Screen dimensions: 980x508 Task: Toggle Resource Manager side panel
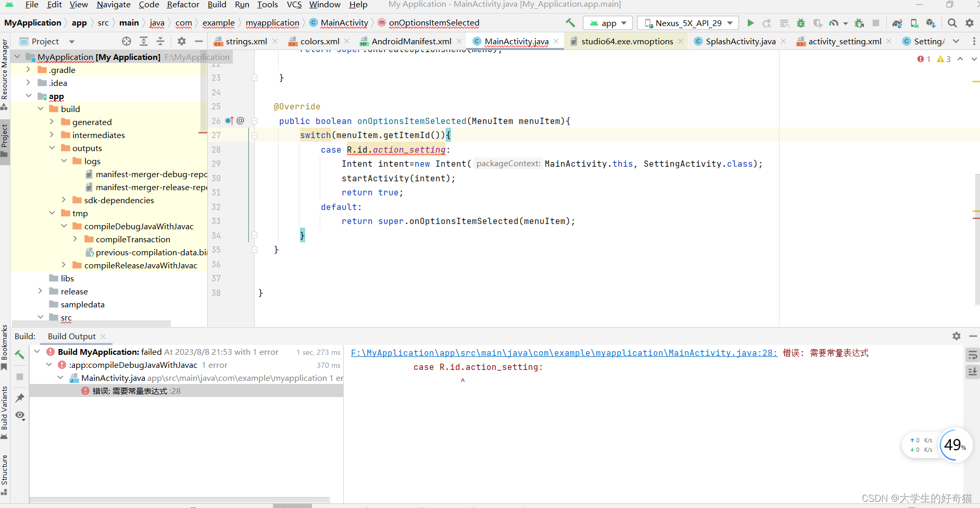pyautogui.click(x=5, y=75)
